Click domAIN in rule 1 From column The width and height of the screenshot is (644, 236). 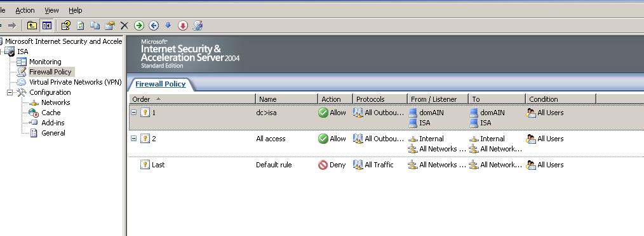tap(431, 113)
